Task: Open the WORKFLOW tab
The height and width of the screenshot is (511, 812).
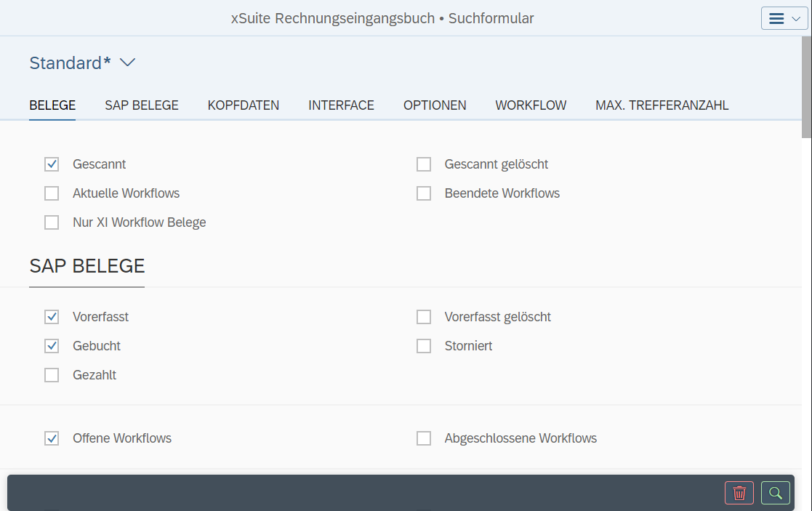Action: point(531,105)
